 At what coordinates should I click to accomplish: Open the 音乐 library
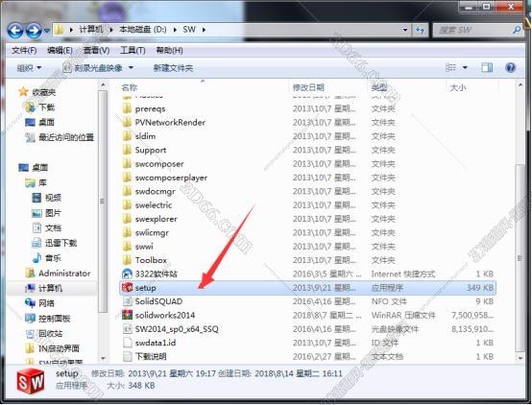(x=53, y=258)
